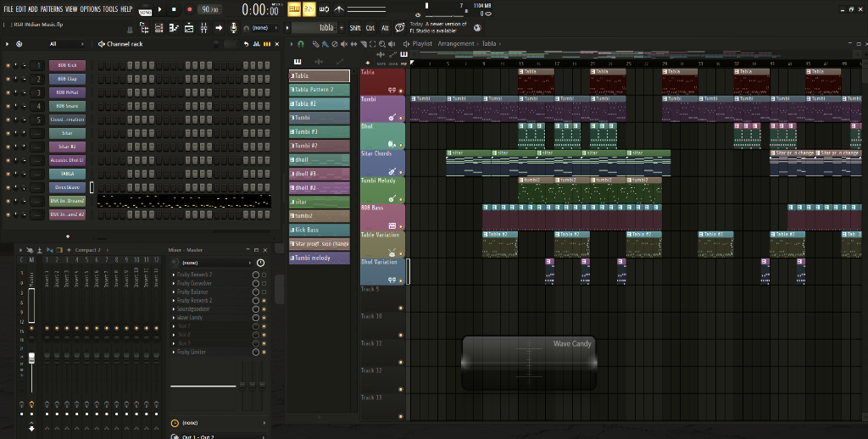Add new pattern with plus button
The height and width of the screenshot is (439, 868).
pos(342,28)
